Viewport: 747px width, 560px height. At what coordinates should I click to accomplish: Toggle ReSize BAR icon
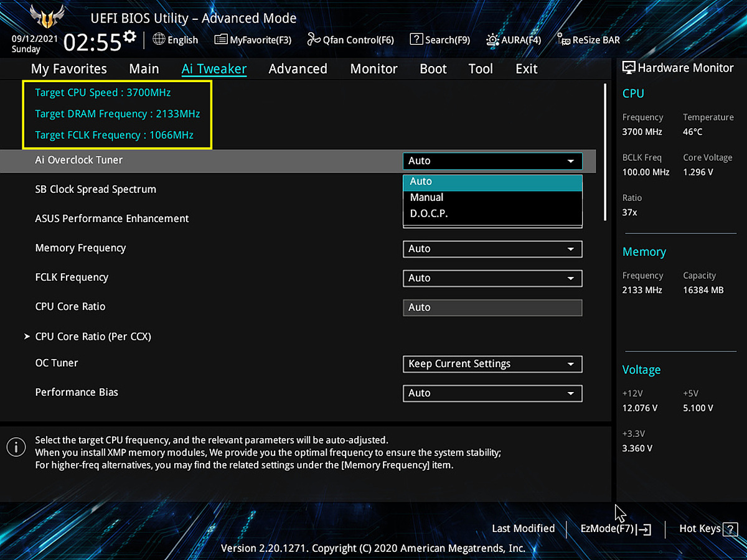(x=563, y=40)
